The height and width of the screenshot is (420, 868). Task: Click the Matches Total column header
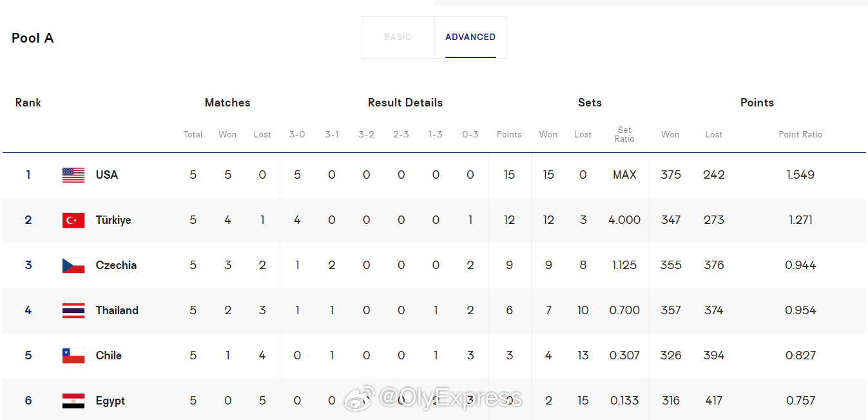[x=193, y=134]
